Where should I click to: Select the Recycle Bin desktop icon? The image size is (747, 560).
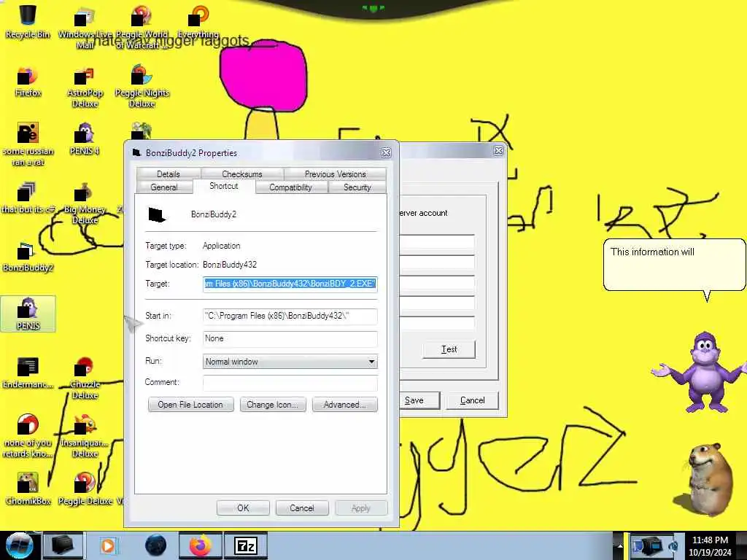[28, 22]
